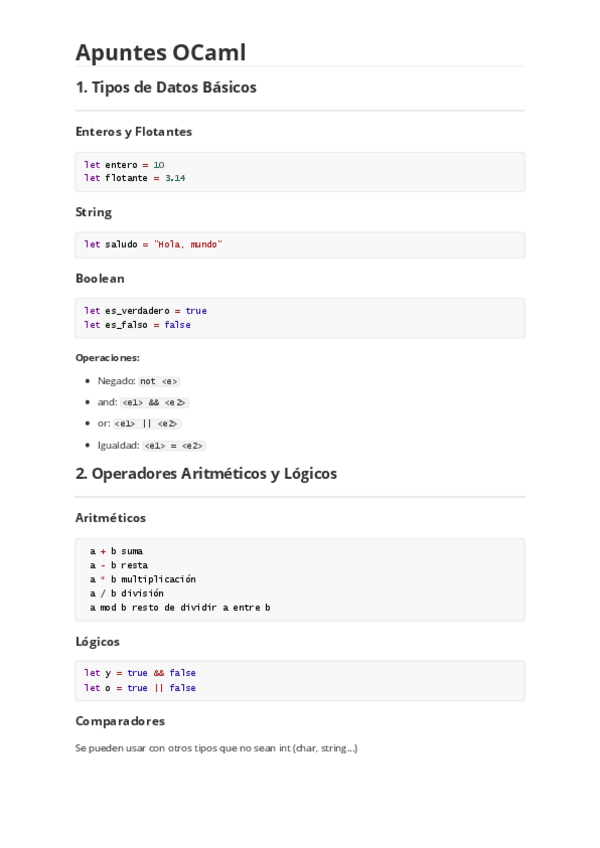Click the 'Aritméticos' subheading
600x848 pixels.
click(x=110, y=517)
